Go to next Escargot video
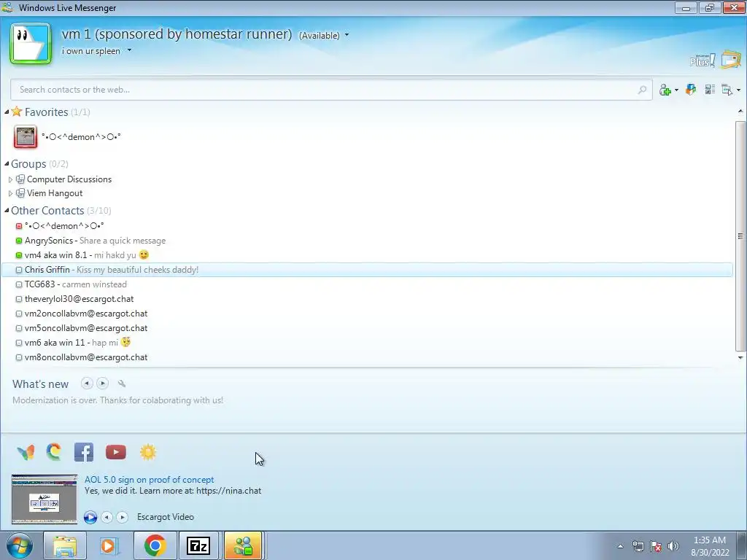747x560 pixels. click(x=123, y=517)
